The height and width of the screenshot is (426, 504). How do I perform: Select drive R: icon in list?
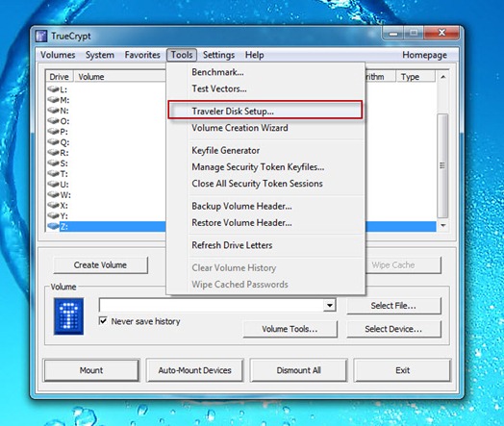click(53, 152)
